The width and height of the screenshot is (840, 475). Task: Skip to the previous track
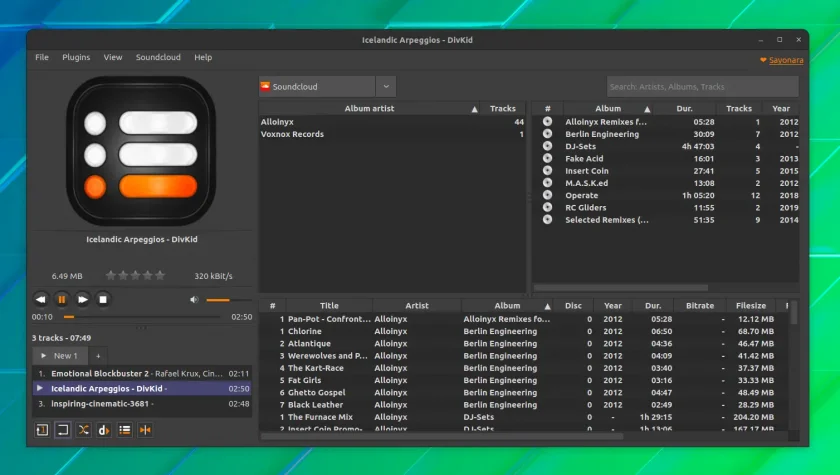pyautogui.click(x=41, y=299)
